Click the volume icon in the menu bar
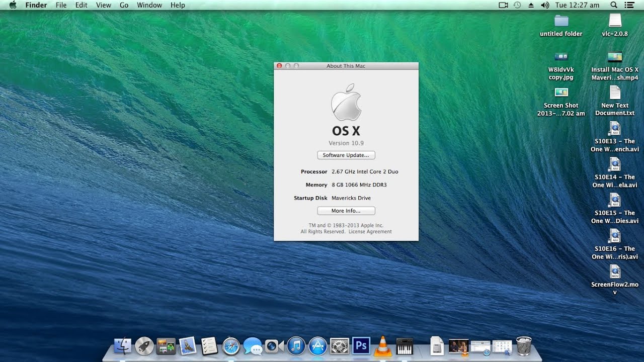This screenshot has height=362, width=644. [x=545, y=5]
